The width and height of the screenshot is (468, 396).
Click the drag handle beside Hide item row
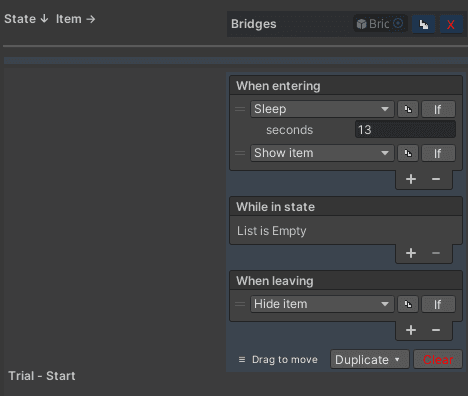click(240, 304)
